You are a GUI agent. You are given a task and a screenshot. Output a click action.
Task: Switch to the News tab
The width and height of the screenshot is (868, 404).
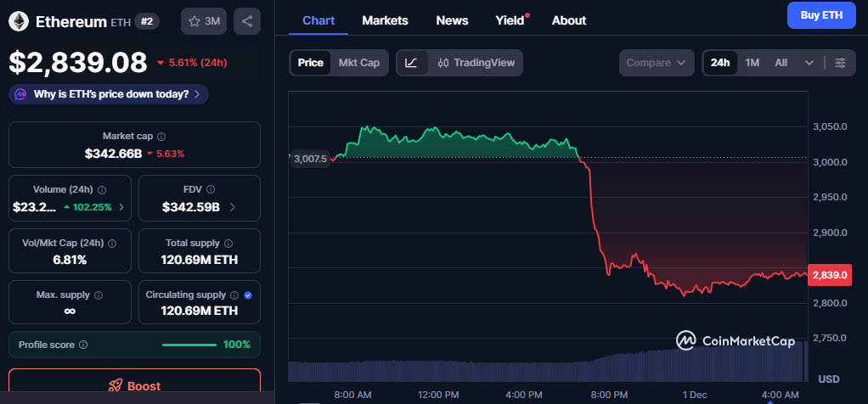click(x=452, y=20)
